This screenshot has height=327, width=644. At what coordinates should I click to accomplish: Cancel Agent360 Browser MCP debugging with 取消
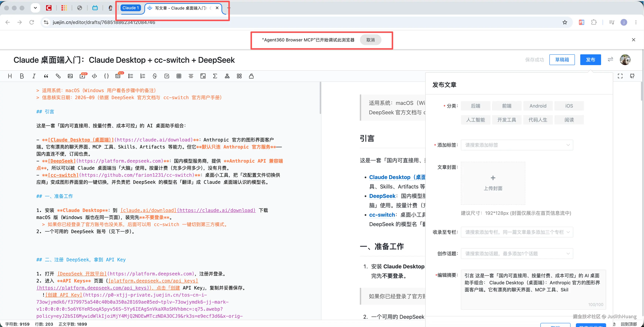click(x=370, y=40)
